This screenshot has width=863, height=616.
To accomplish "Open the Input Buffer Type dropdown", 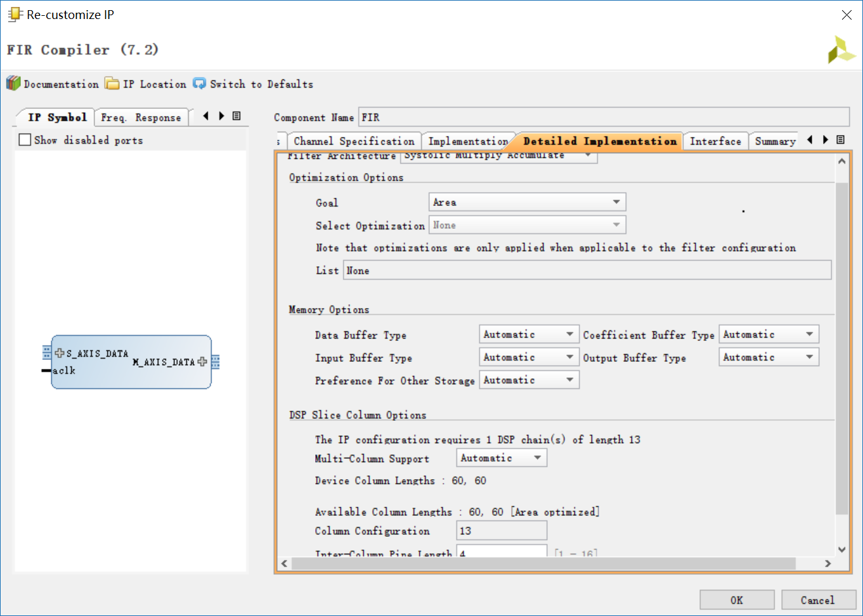I will pyautogui.click(x=529, y=357).
